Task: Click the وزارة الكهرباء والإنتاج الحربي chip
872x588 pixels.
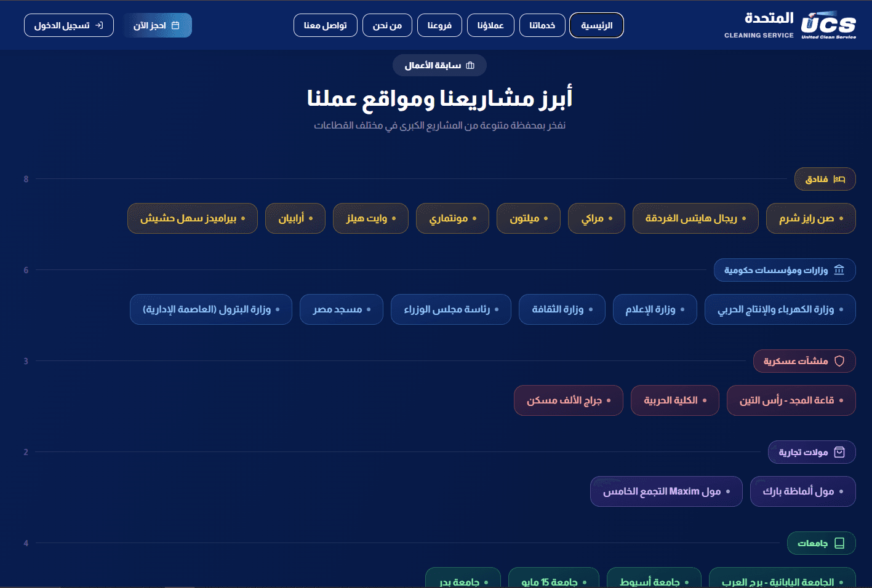Action: coord(780,309)
